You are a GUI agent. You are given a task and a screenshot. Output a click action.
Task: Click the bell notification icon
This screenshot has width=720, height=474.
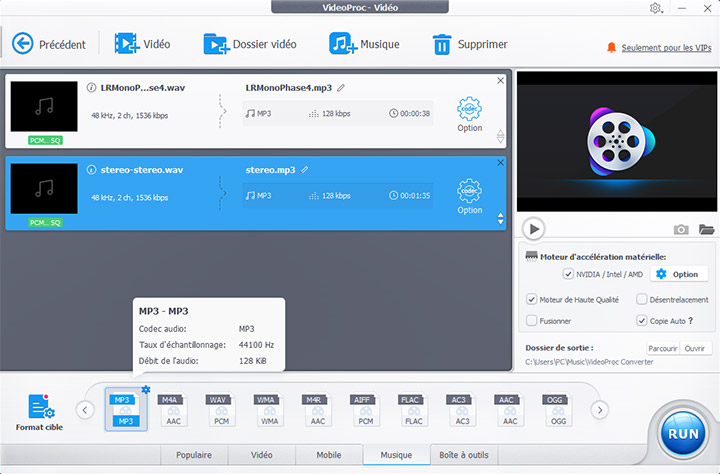[x=611, y=48]
